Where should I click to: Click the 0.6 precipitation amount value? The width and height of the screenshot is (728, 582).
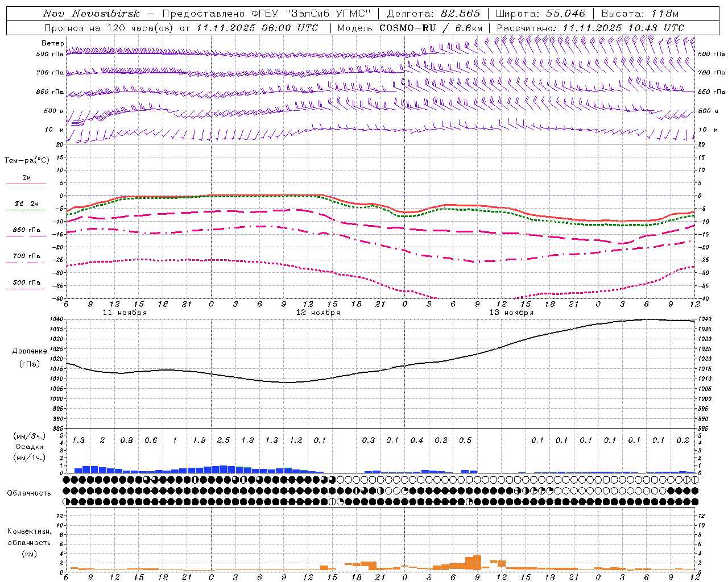click(151, 440)
